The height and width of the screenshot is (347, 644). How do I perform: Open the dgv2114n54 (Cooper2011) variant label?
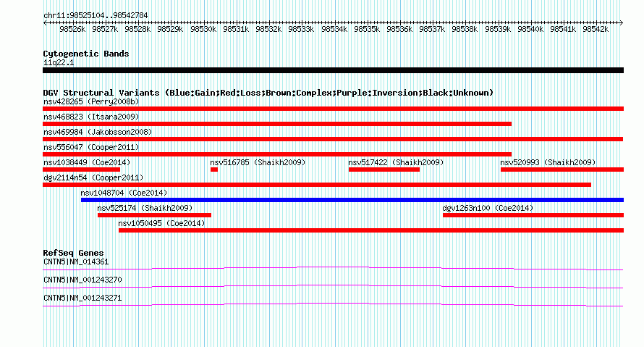[93, 177]
